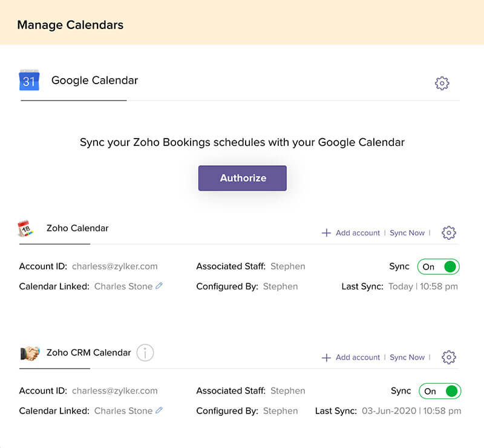Select the Google Calendar section heading
Image resolution: width=484 pixels, height=448 pixels.
(x=94, y=80)
